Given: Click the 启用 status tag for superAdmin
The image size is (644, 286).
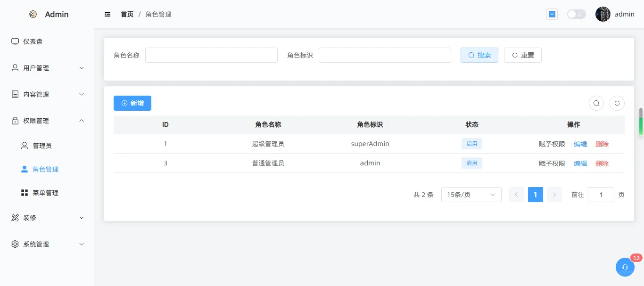Looking at the screenshot, I should [x=471, y=143].
